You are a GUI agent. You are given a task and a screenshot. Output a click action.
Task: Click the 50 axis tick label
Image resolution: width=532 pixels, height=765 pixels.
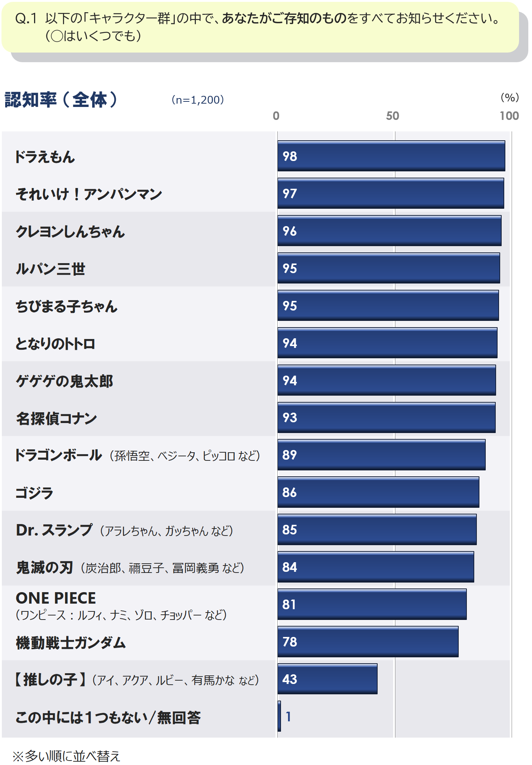[393, 116]
